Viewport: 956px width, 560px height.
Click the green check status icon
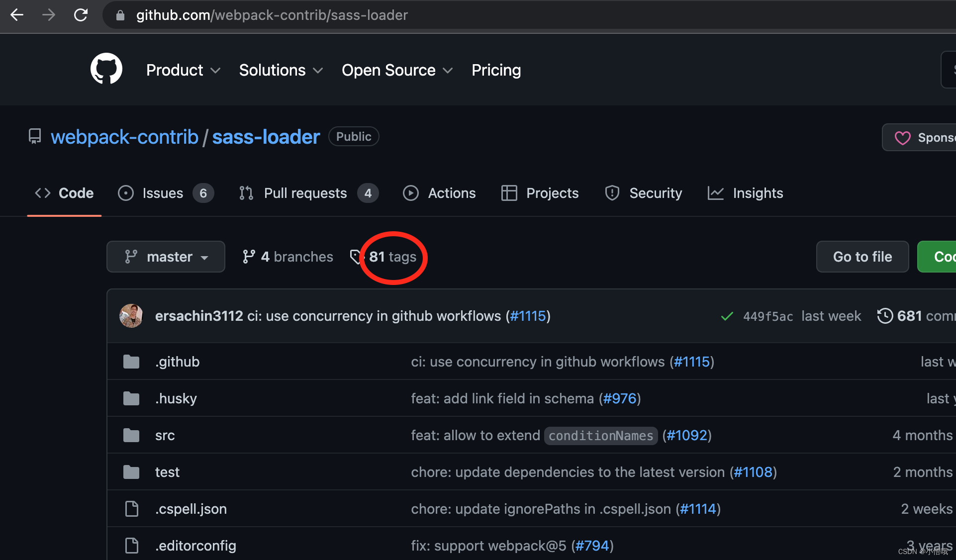727,316
